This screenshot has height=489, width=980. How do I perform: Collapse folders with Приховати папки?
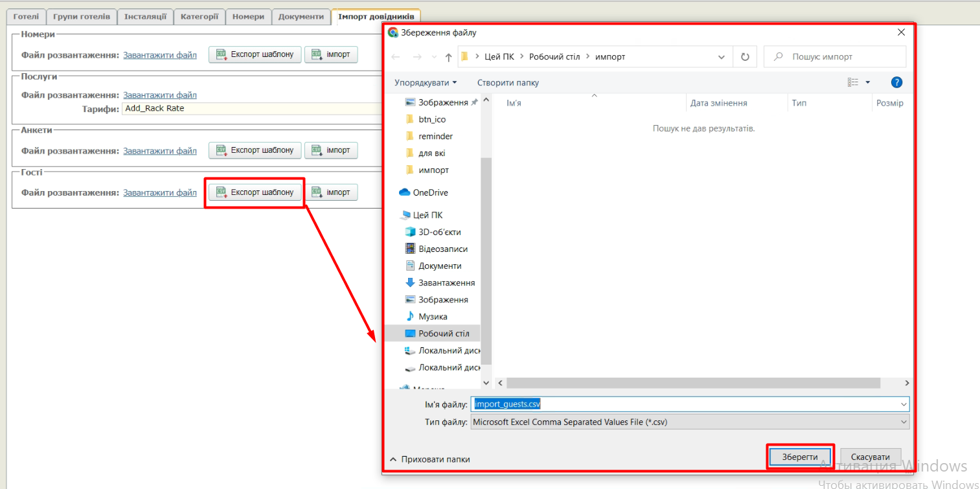point(429,459)
